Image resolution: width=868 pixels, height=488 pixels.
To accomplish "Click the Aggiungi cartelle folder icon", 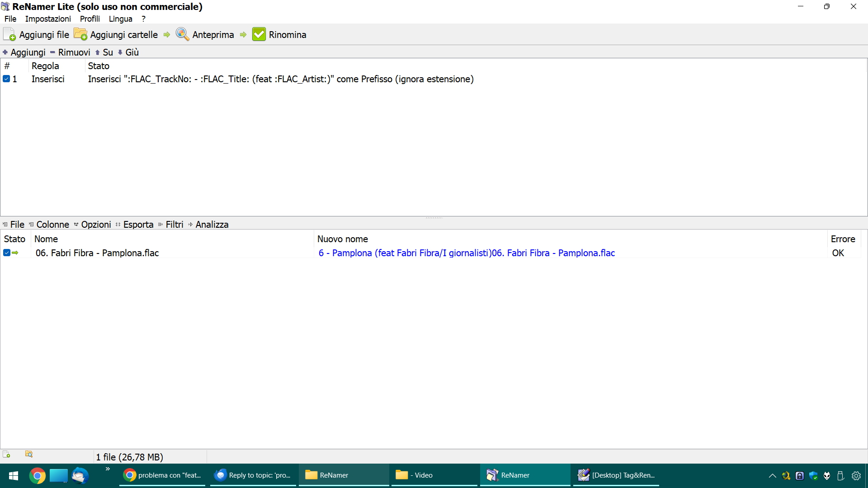I will point(80,34).
